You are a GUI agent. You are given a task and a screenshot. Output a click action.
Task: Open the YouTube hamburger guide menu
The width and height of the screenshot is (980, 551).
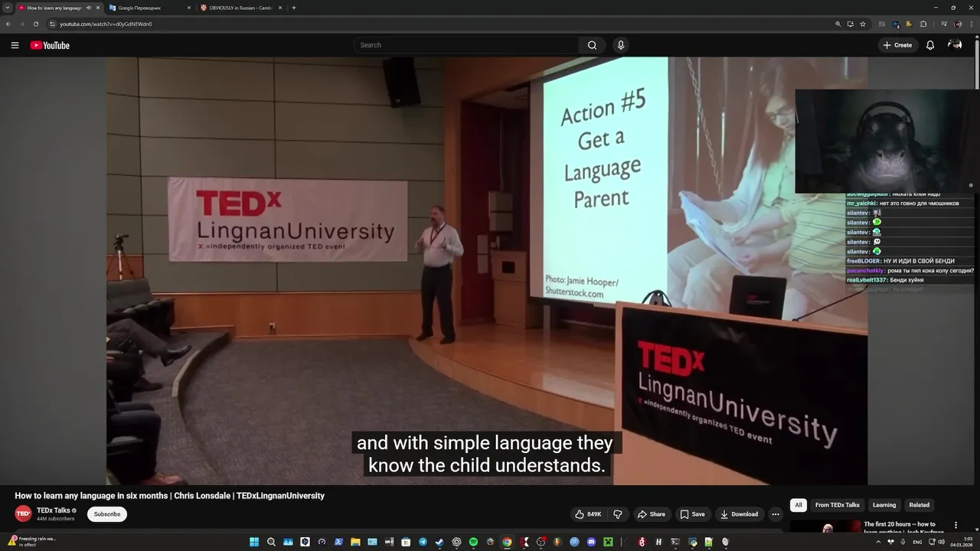tap(15, 45)
